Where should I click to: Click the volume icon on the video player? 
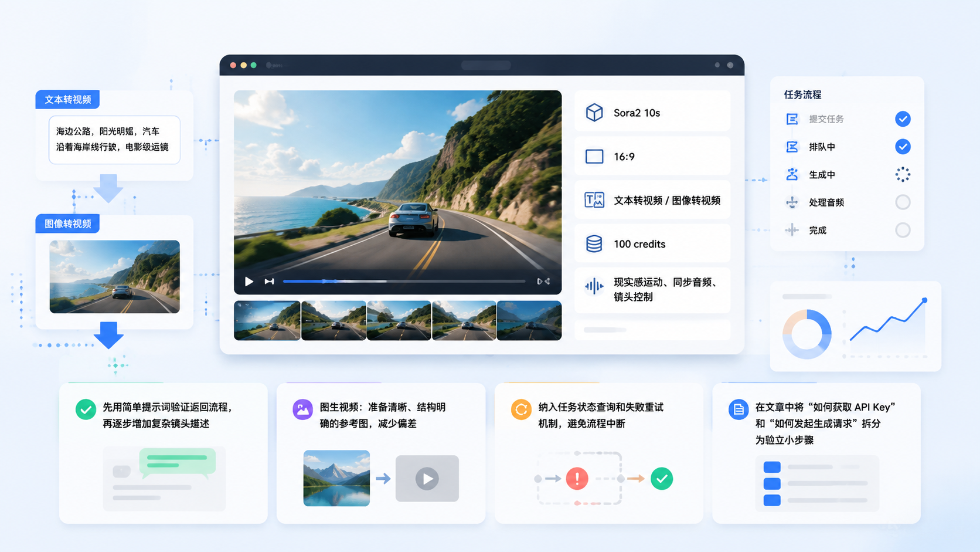[543, 282]
